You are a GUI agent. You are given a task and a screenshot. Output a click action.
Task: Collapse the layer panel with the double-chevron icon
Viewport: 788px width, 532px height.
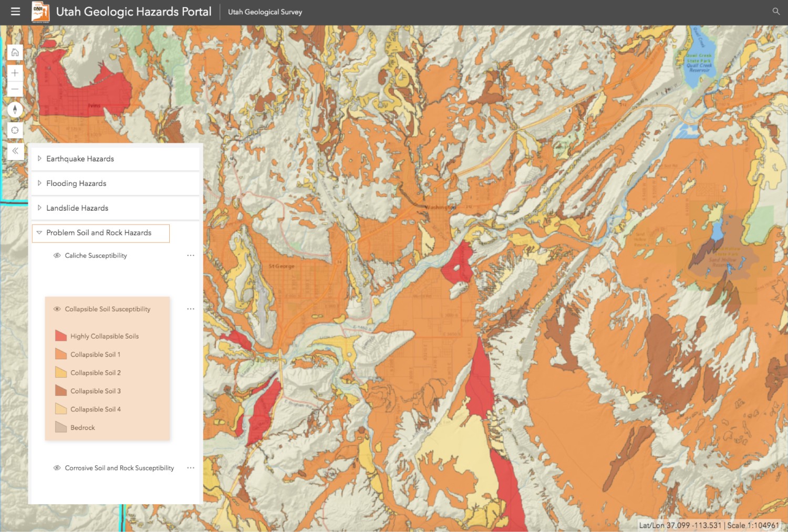point(15,151)
